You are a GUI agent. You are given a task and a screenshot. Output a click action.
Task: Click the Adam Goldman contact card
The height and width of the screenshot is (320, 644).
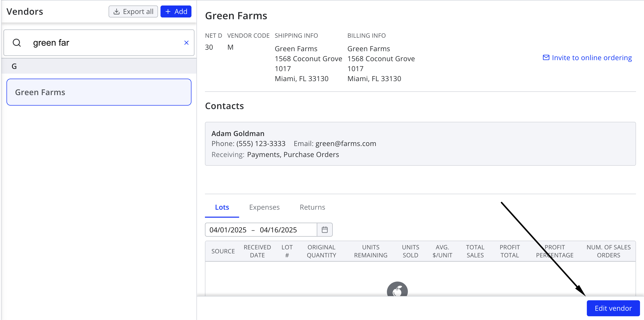(x=420, y=144)
